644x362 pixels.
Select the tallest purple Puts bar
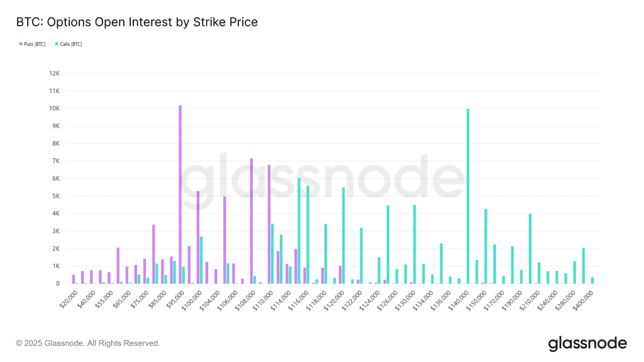(x=180, y=195)
